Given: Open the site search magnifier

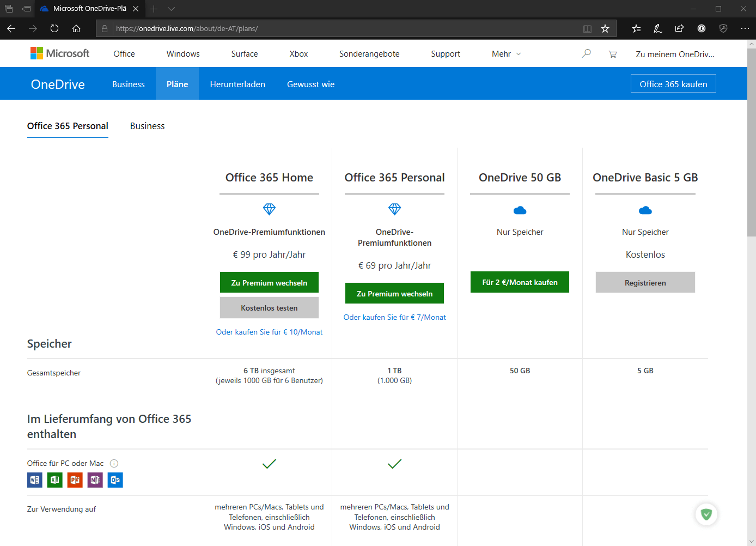Looking at the screenshot, I should click(x=586, y=53).
